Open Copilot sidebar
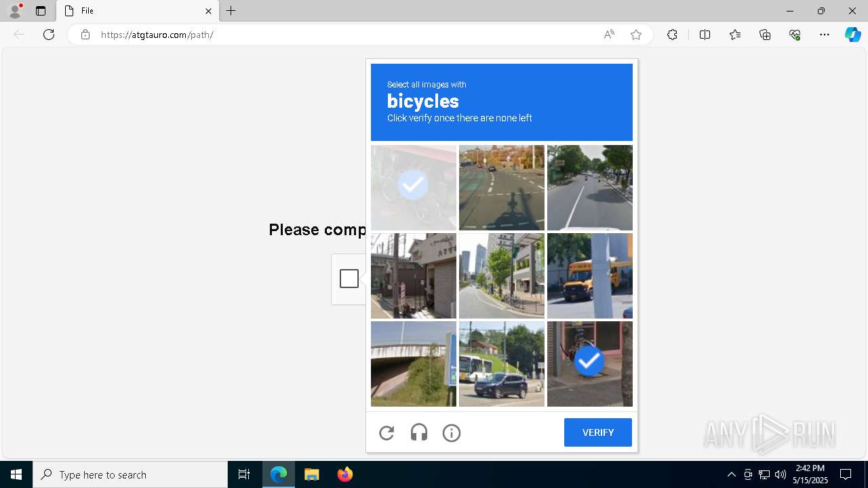 coord(852,35)
